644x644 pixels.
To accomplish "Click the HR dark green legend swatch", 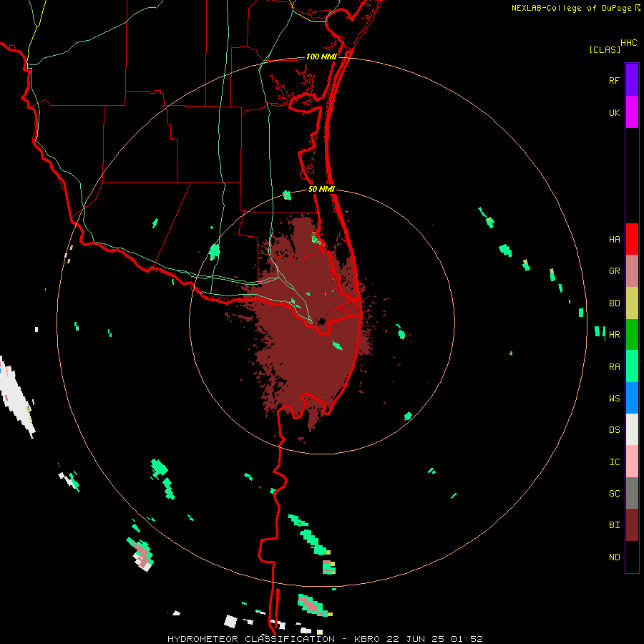I will coord(632,334).
